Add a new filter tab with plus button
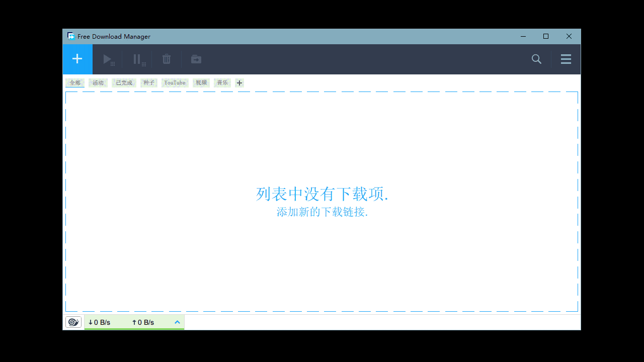Viewport: 644px width, 362px height. coord(239,82)
